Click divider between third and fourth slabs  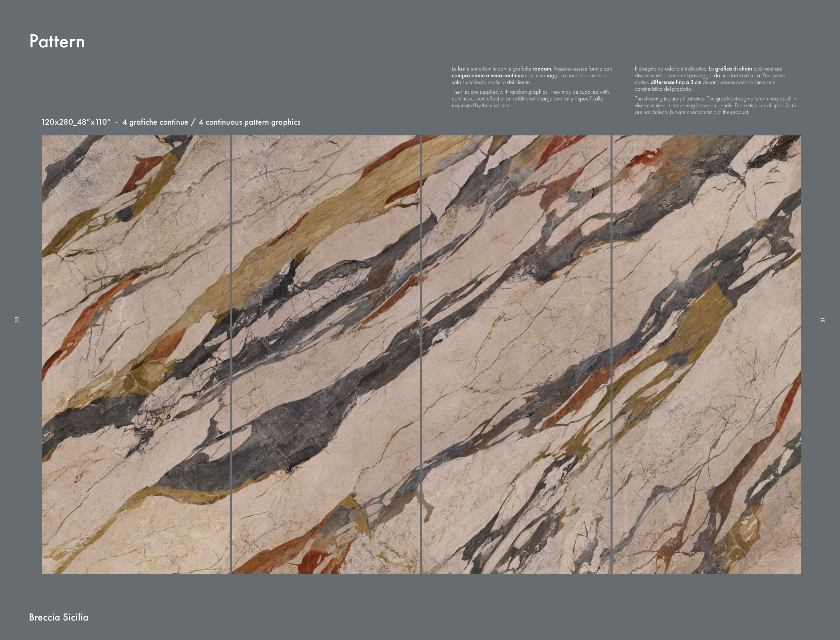tap(612, 354)
